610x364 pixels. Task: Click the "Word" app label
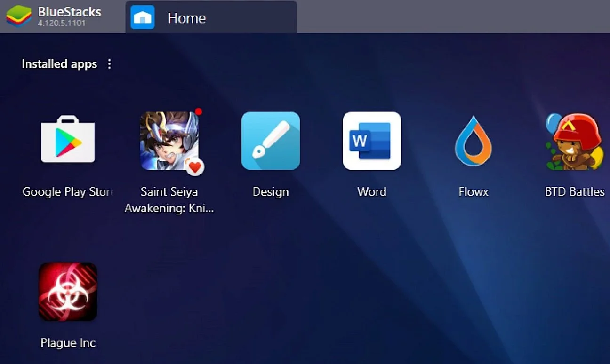[x=372, y=192]
